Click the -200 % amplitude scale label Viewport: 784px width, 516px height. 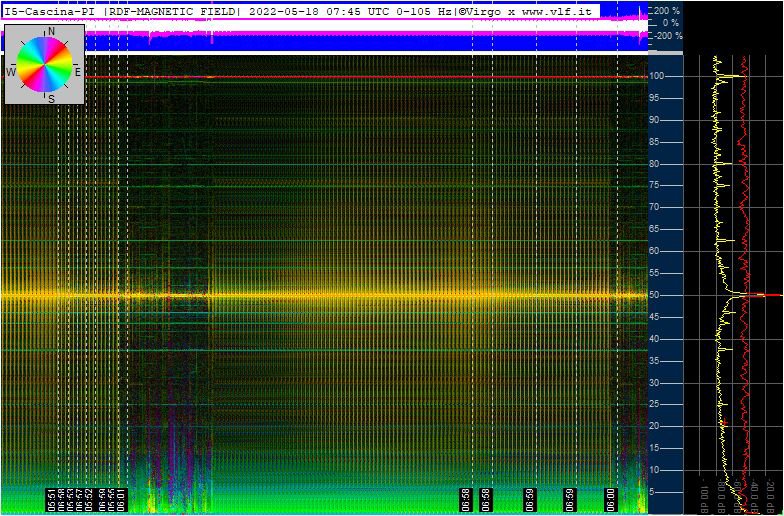[665, 35]
